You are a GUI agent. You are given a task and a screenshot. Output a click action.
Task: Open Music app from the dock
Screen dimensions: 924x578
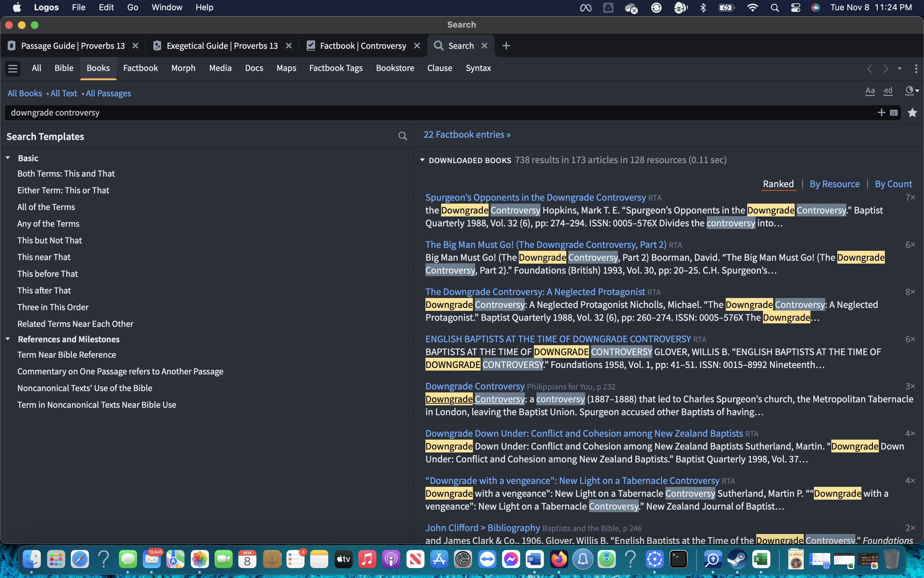(x=367, y=560)
